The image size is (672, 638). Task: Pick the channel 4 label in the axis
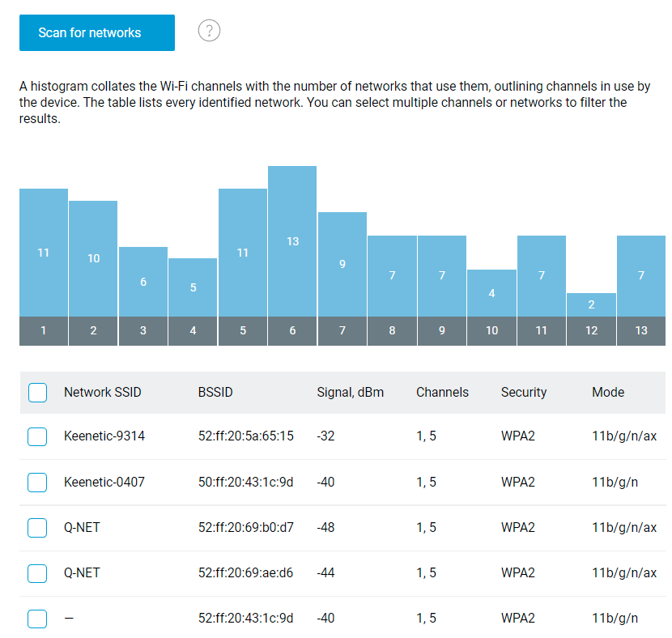193,331
